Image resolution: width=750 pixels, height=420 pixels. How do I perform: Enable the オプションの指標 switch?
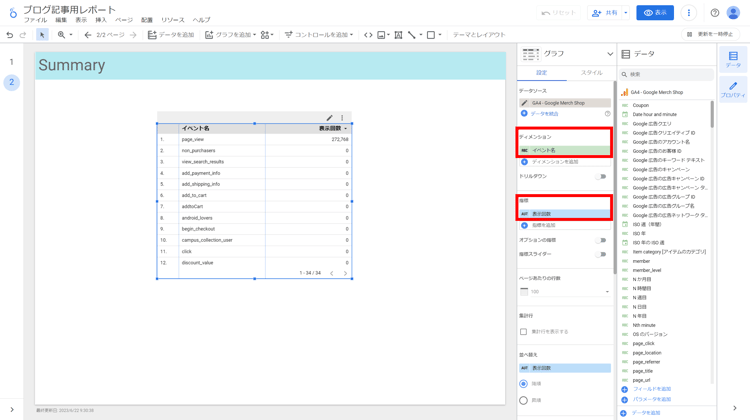(x=601, y=240)
